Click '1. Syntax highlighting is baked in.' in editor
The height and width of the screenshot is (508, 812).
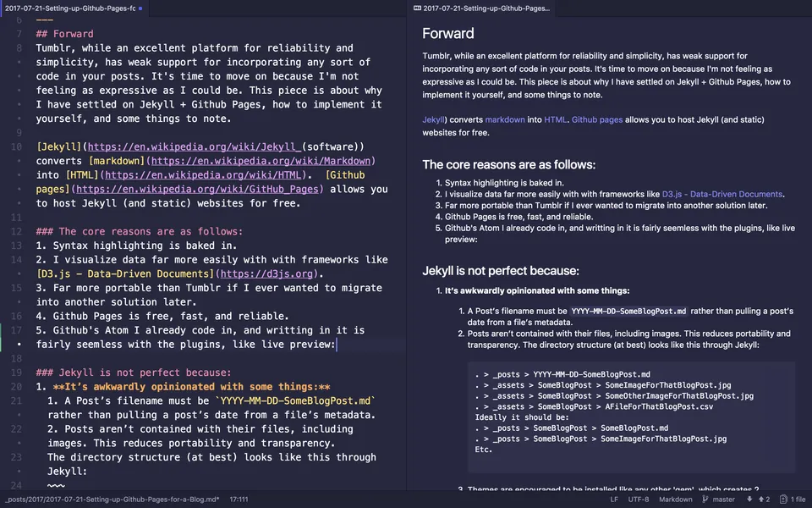coord(136,246)
